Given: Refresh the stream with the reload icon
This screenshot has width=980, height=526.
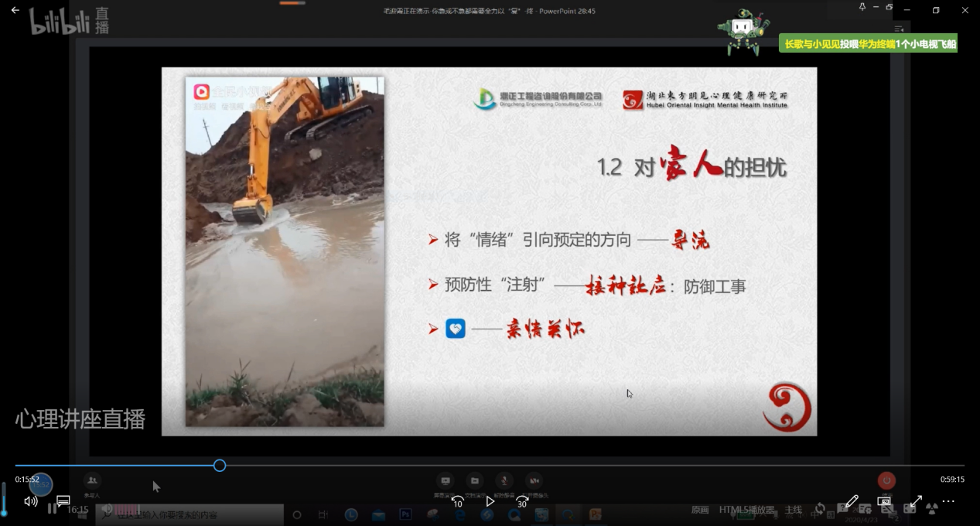Looking at the screenshot, I should pyautogui.click(x=819, y=509).
